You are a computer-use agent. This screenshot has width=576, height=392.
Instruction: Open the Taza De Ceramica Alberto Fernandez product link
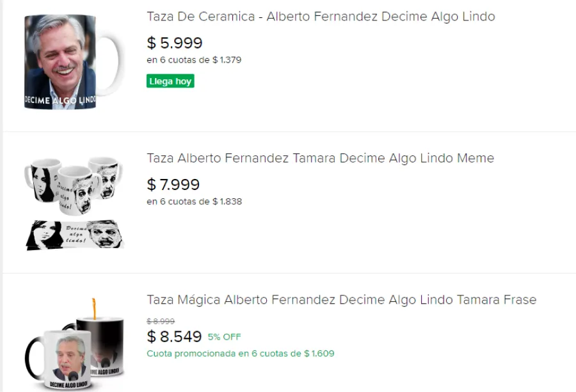click(320, 17)
